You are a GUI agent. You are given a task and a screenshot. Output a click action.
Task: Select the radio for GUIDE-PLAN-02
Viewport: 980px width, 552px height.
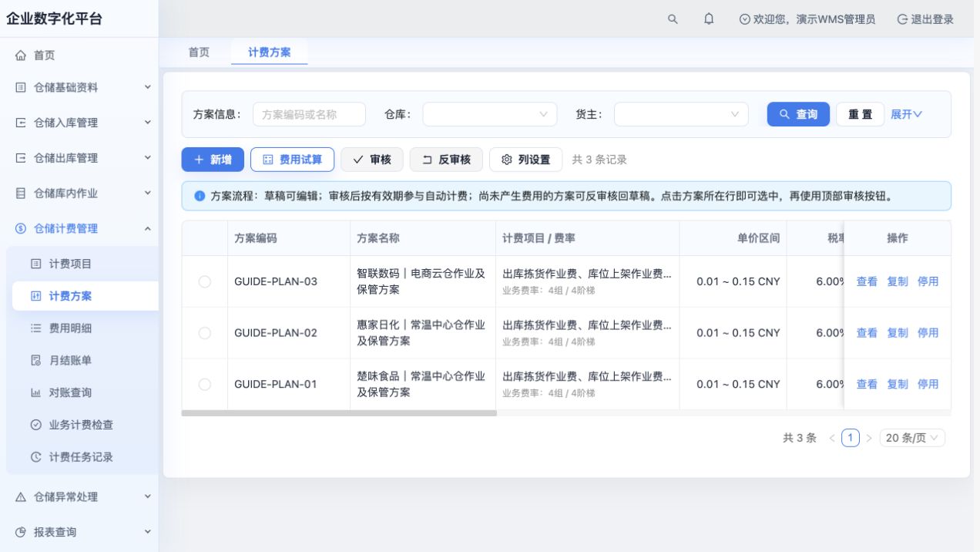[204, 333]
